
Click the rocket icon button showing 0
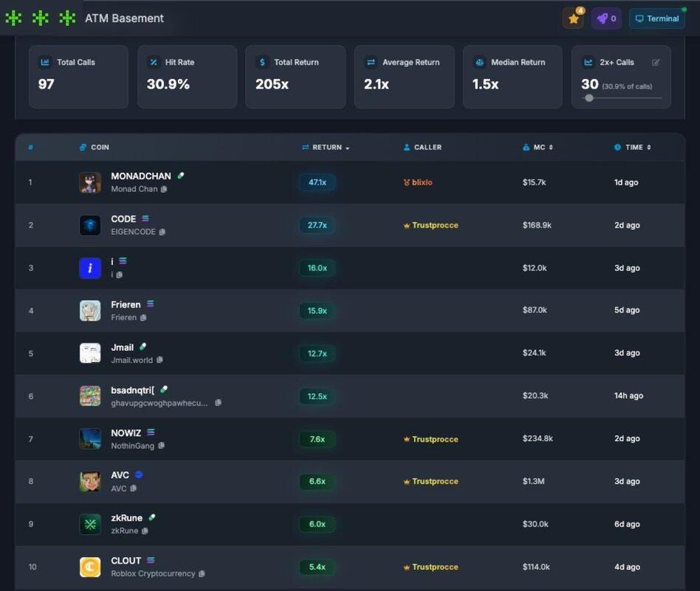point(606,18)
